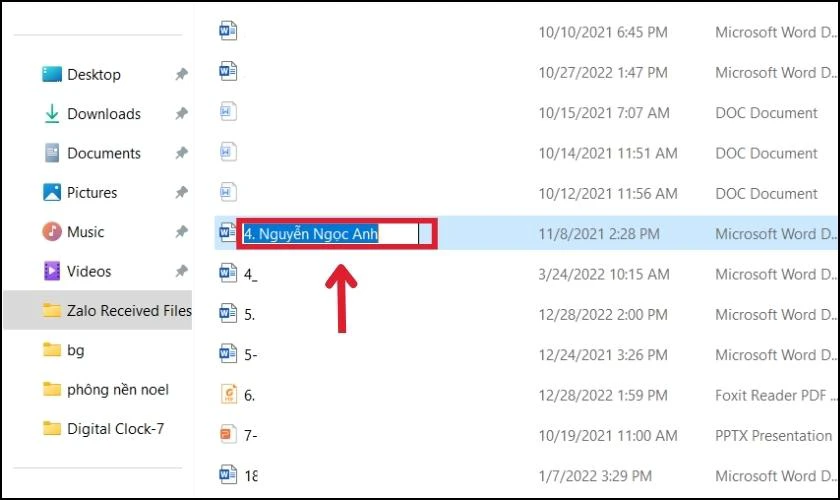Open the bg folder
Image resolution: width=840 pixels, height=500 pixels.
coord(76,350)
